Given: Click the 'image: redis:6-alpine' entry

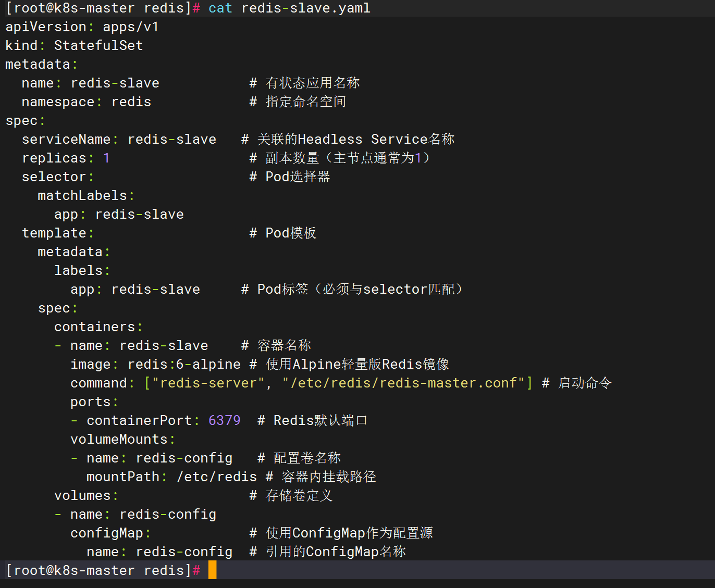Looking at the screenshot, I should pyautogui.click(x=156, y=365).
